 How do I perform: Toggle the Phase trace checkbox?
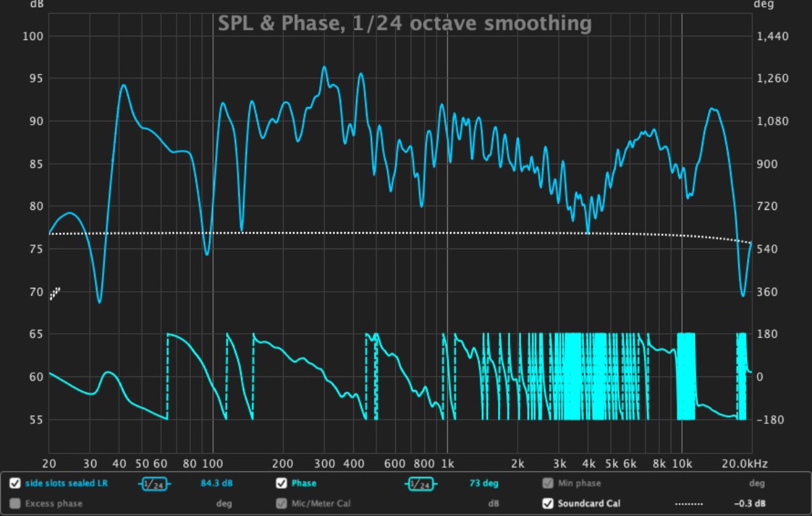click(281, 483)
